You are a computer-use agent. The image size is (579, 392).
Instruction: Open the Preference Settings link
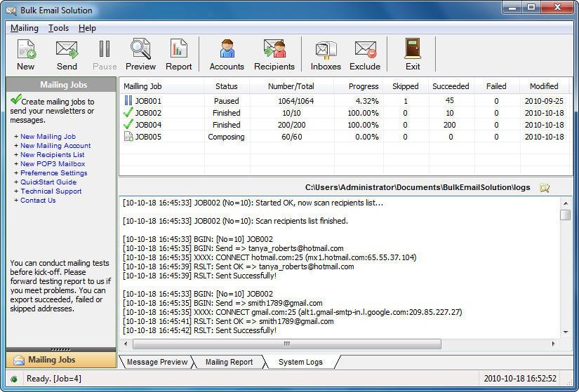pos(54,173)
